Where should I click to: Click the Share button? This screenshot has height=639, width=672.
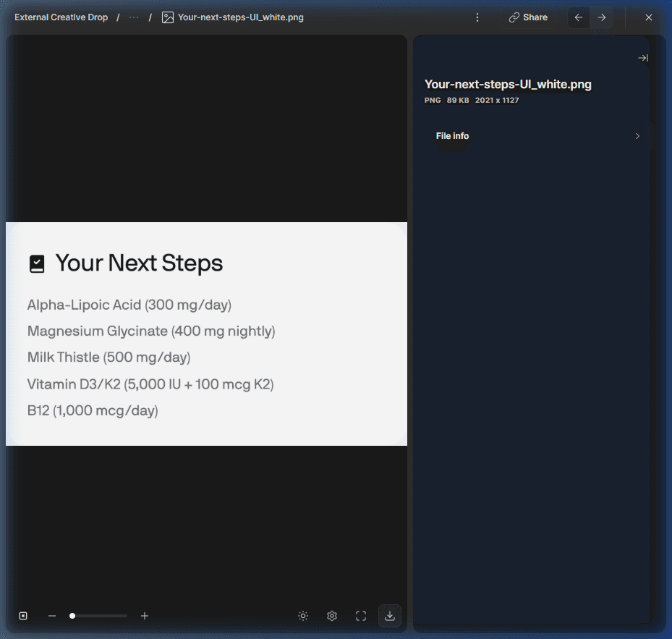pyautogui.click(x=528, y=17)
